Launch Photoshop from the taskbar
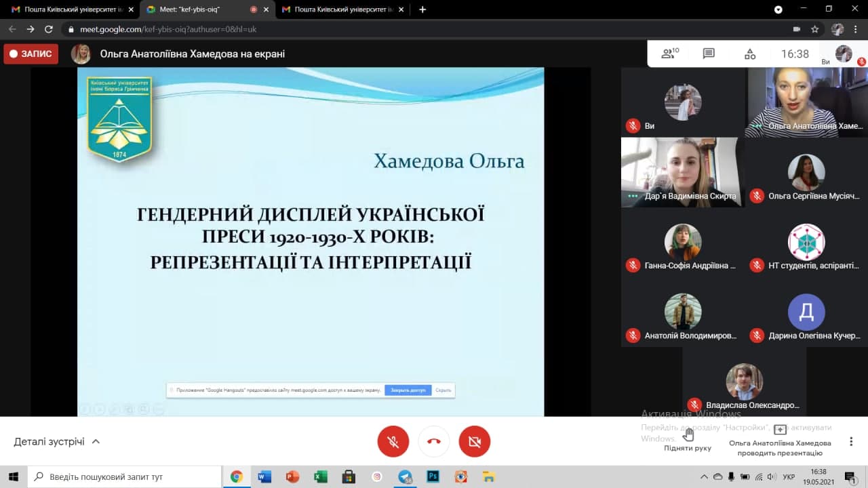This screenshot has height=488, width=868. point(433,476)
